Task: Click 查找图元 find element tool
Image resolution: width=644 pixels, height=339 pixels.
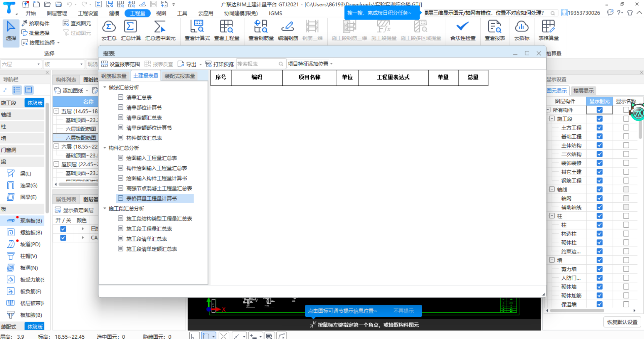Action: [x=77, y=23]
